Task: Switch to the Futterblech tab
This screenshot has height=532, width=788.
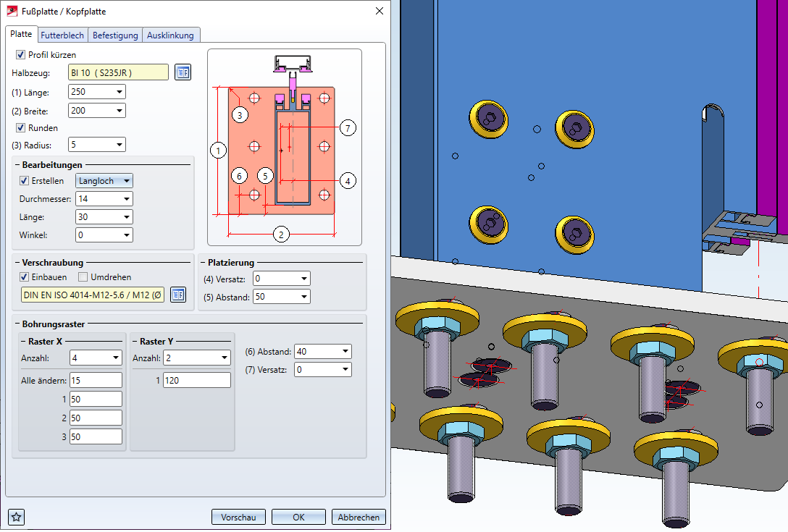Action: [62, 35]
